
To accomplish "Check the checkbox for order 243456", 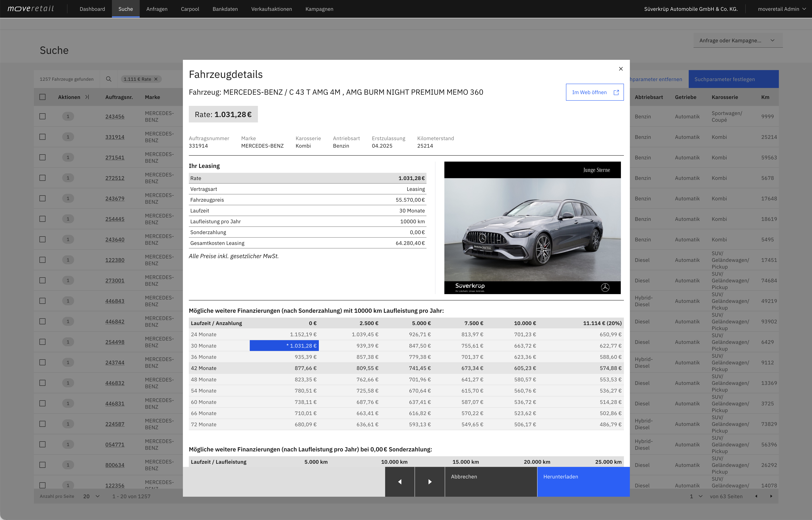I will (x=42, y=116).
